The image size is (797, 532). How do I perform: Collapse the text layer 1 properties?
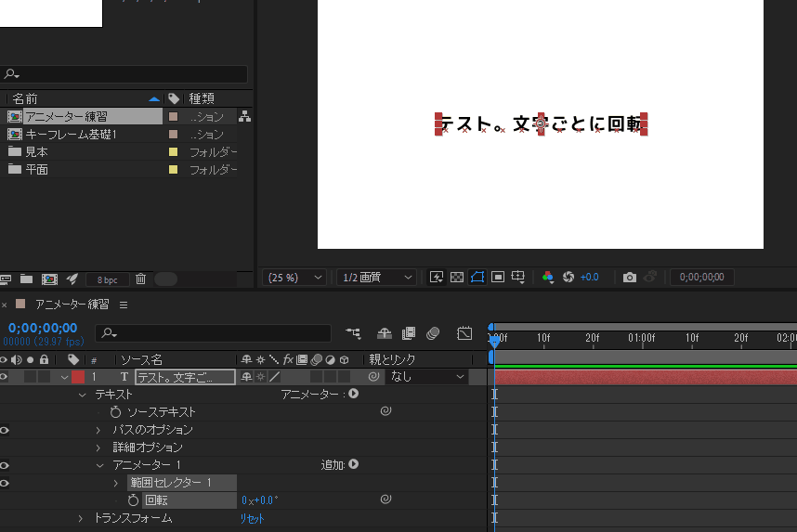64,377
